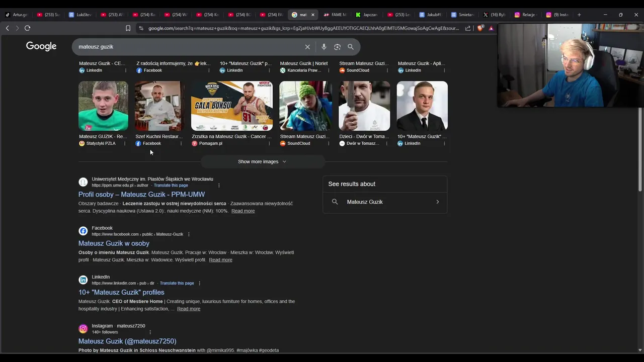This screenshot has width=644, height=362.
Task: Open the chef holding knife image thumbnail
Action: click(x=364, y=106)
